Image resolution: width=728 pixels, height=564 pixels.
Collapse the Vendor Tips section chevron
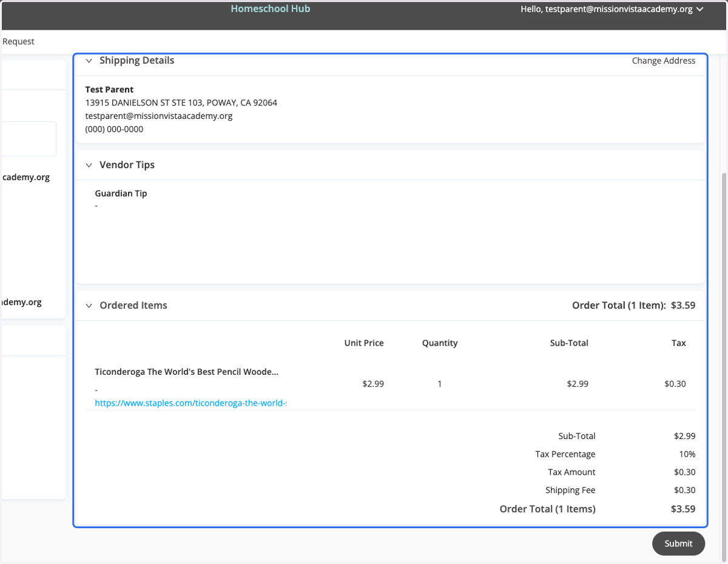click(89, 165)
